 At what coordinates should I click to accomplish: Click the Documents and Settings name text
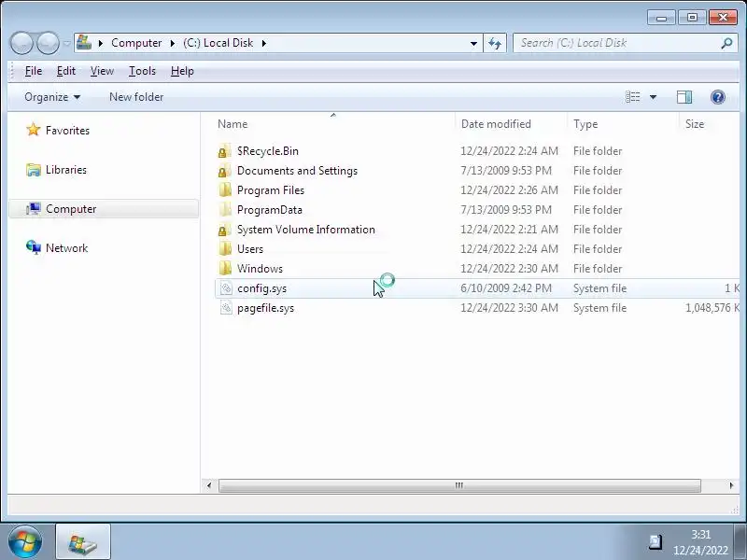pyautogui.click(x=297, y=171)
